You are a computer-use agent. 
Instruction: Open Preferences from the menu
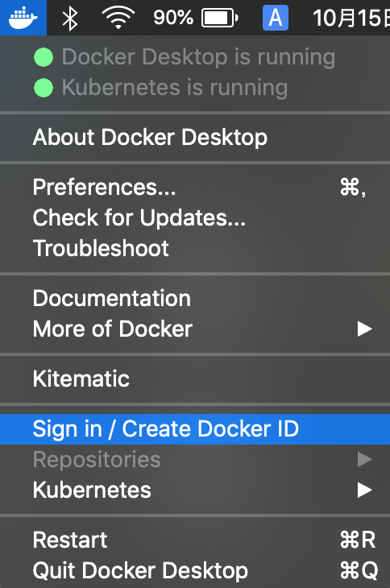click(x=195, y=187)
